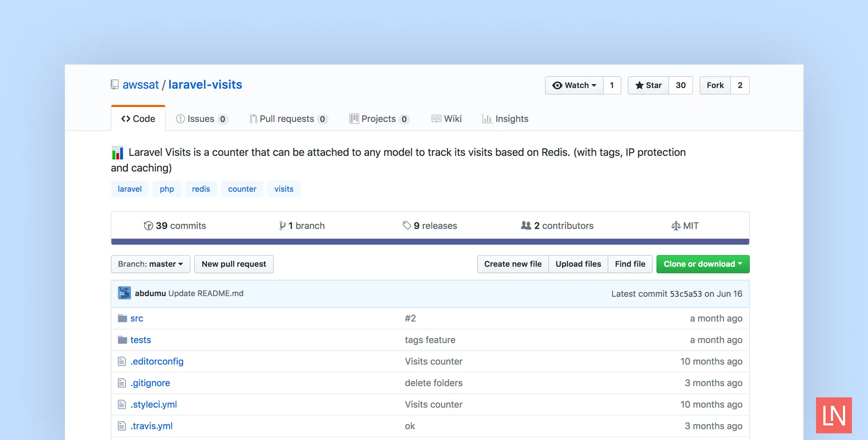Image resolution: width=868 pixels, height=440 pixels.
Task: Select the redis topic tag
Action: point(201,189)
